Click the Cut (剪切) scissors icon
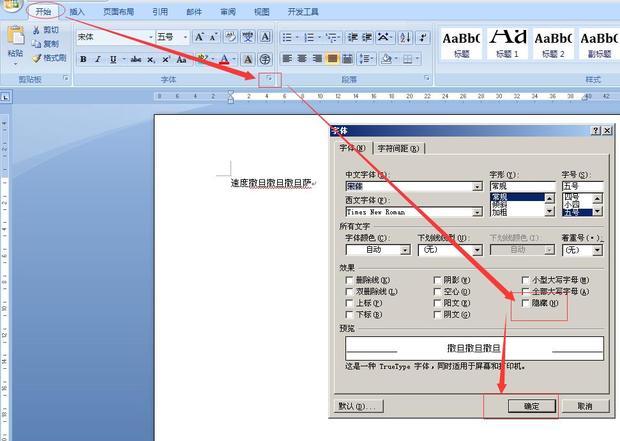This screenshot has height=441, width=620. [36, 30]
